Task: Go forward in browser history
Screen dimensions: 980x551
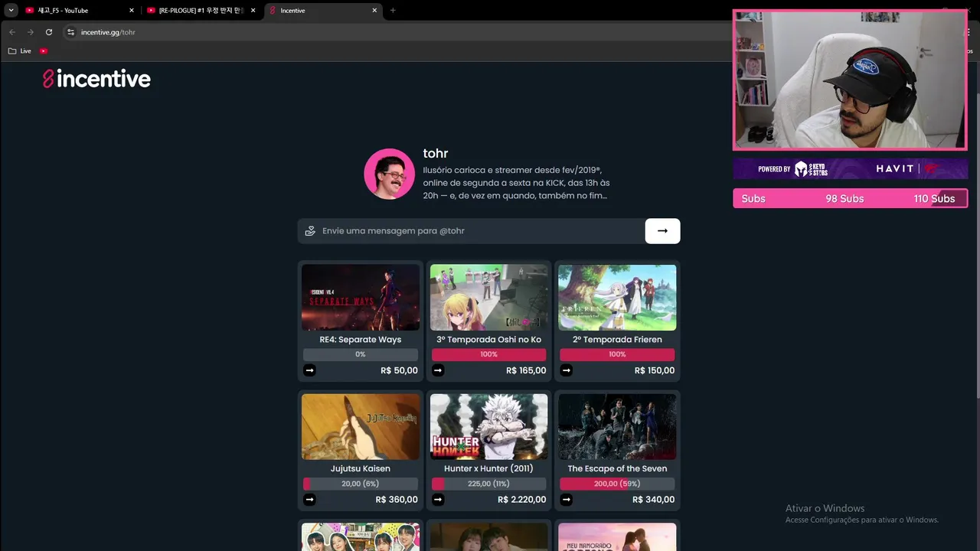Action: point(31,32)
